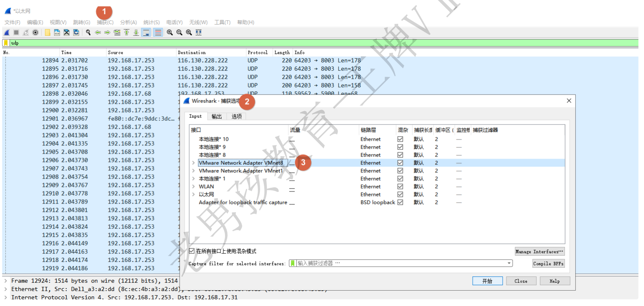This screenshot has width=644, height=306.
Task: Toggle promiscuous checkbox for VMnet1 adapter
Action: click(x=401, y=171)
